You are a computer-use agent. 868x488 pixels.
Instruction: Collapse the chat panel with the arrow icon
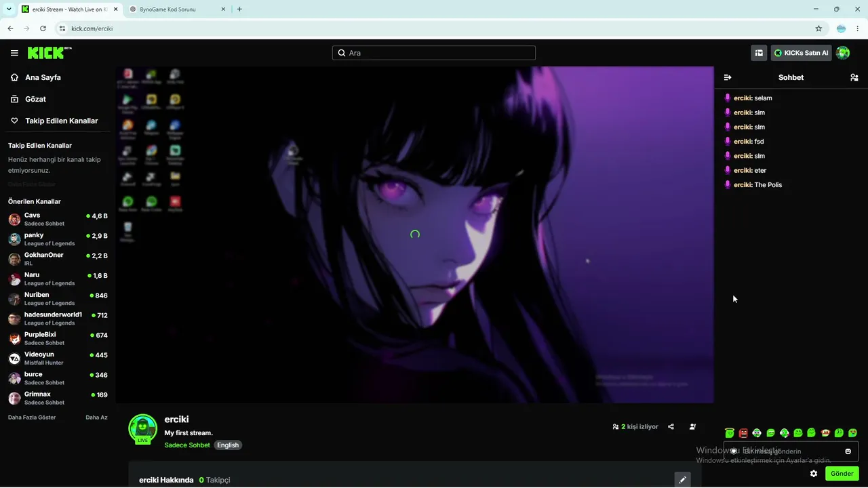pos(728,77)
